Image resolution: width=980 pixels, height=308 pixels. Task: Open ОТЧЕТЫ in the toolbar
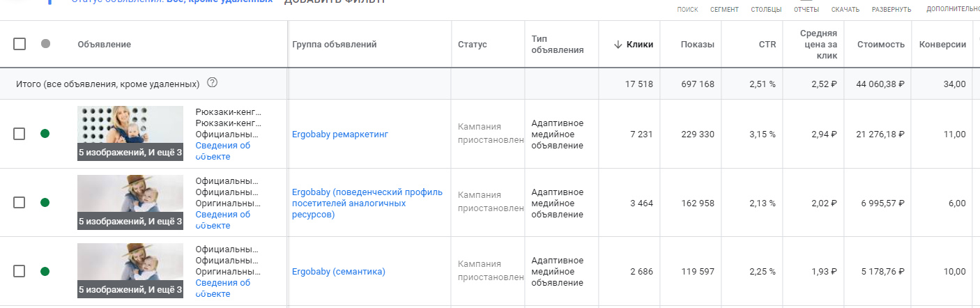tap(806, 9)
